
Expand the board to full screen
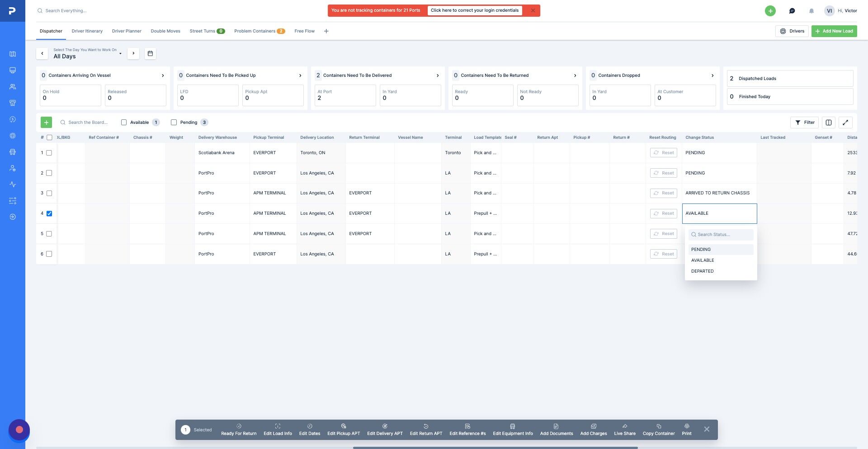coord(845,123)
